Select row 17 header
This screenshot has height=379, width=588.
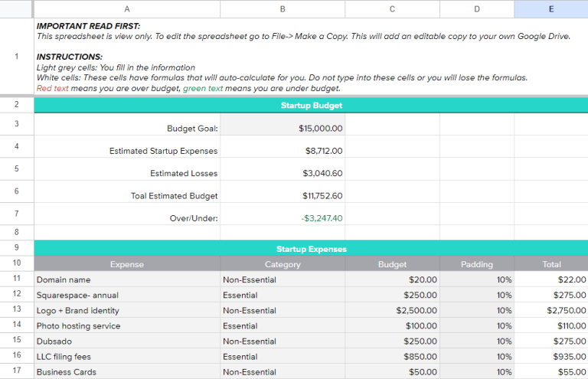pos(16,371)
